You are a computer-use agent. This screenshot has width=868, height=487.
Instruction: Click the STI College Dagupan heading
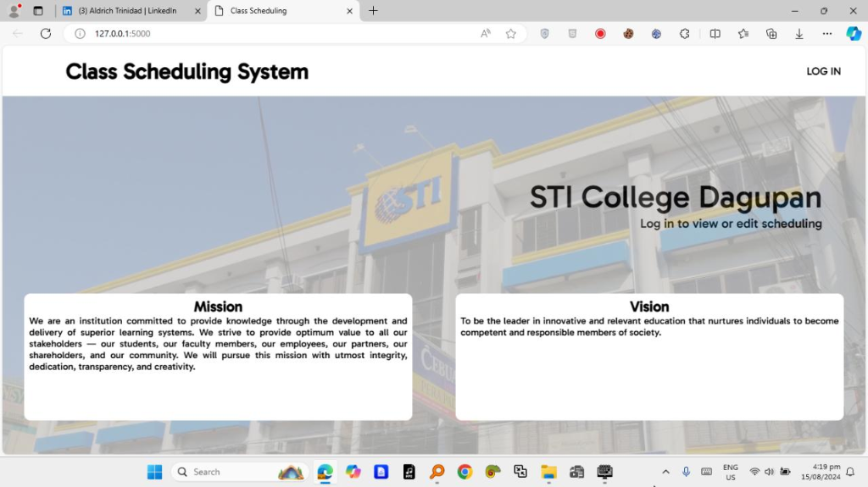(676, 197)
